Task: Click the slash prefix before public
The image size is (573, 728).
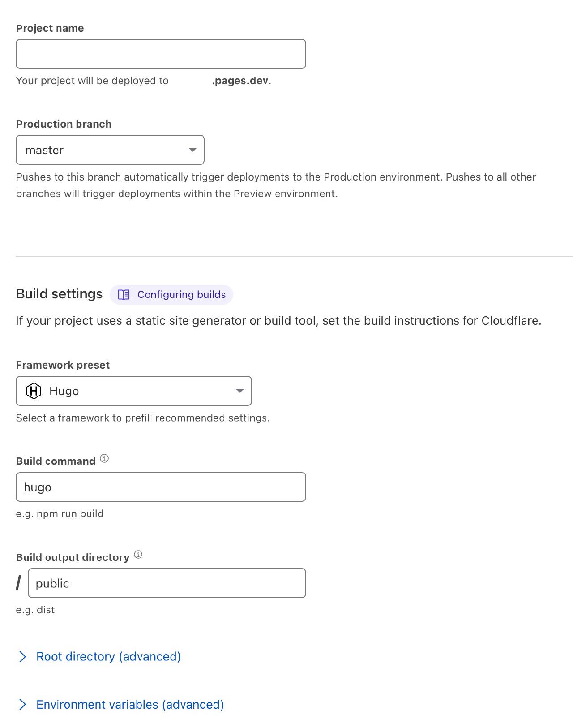Action: pyautogui.click(x=18, y=583)
